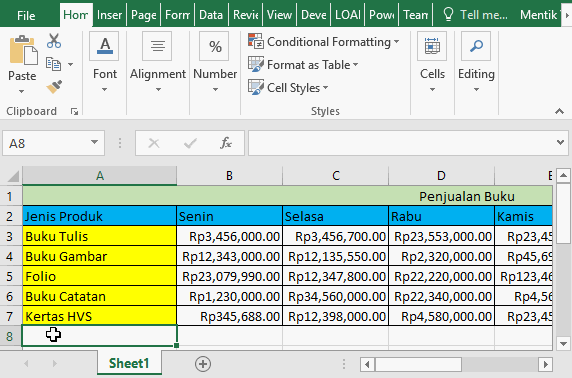Expand the Font dropdown arrow
Screen dimensions: 572x378
tap(104, 89)
